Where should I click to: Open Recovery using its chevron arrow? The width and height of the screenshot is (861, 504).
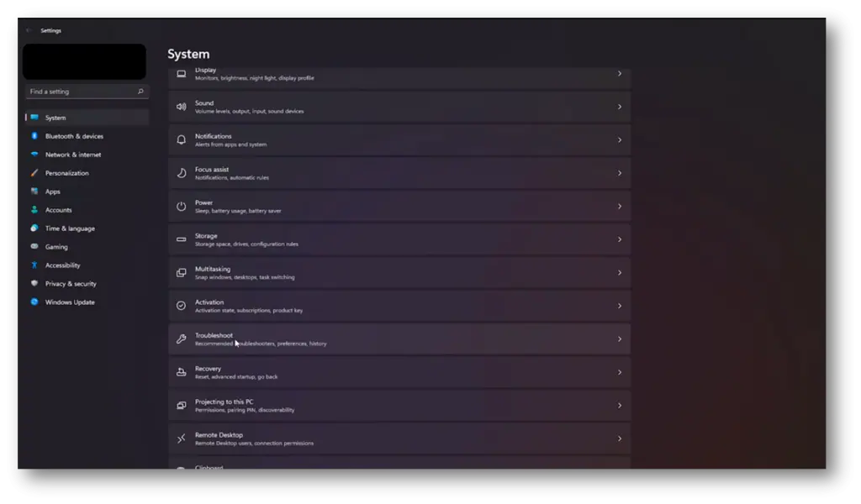[620, 372]
